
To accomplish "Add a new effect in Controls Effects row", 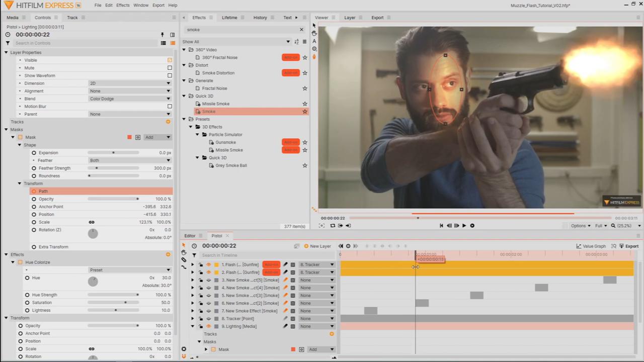I will 168,254.
